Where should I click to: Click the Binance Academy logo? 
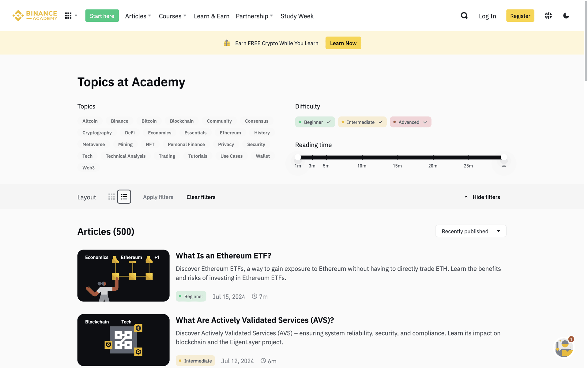pyautogui.click(x=35, y=16)
